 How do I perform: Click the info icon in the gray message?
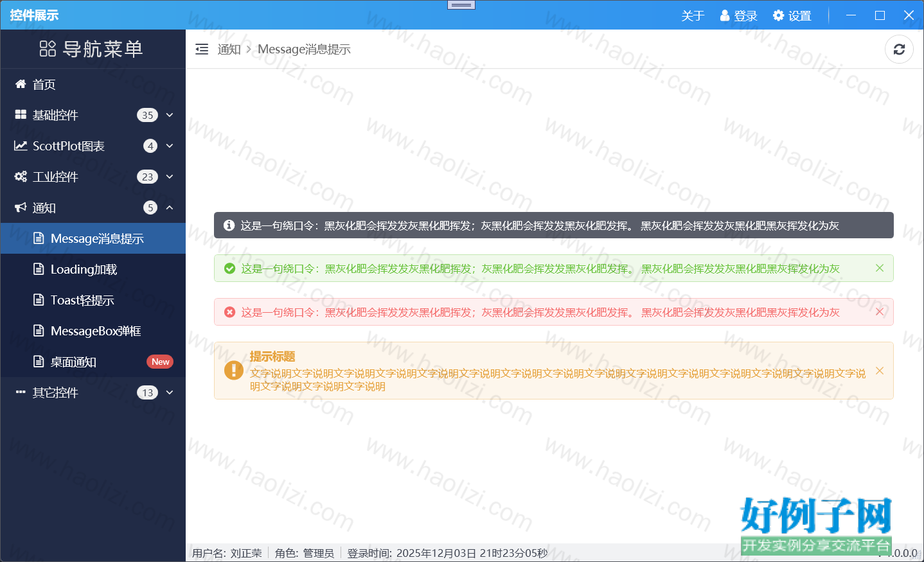229,225
